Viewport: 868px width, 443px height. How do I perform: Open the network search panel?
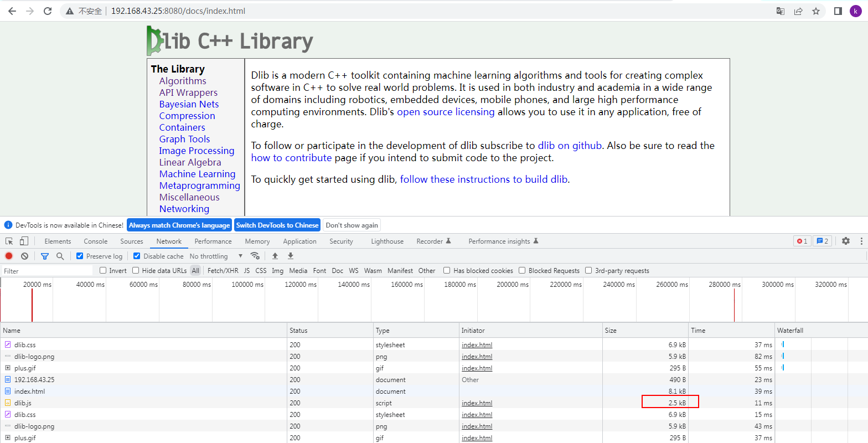(60, 256)
